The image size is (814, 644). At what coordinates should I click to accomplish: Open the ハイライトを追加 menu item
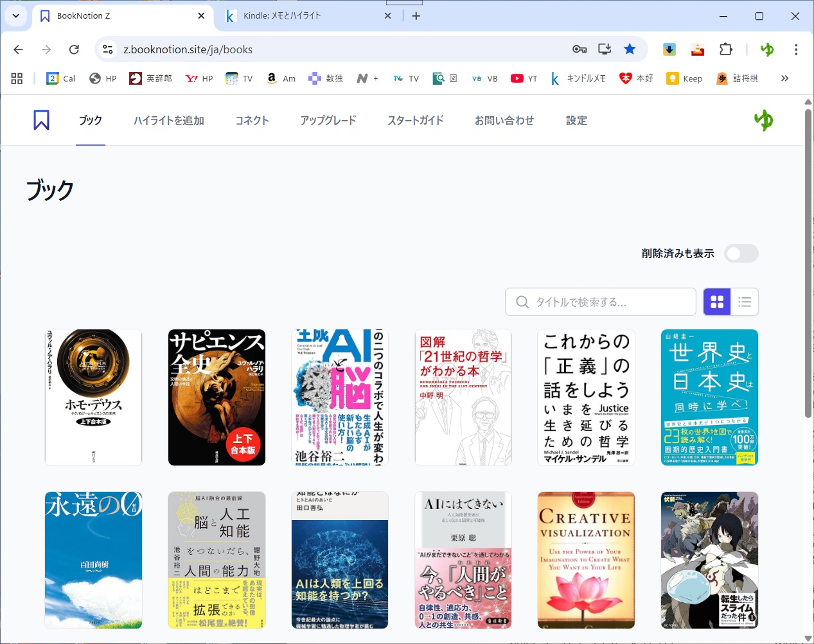169,121
